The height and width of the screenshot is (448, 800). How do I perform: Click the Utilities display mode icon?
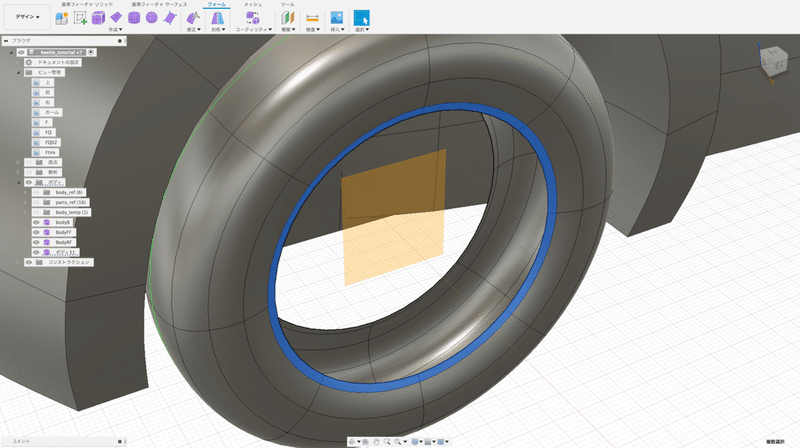click(253, 18)
